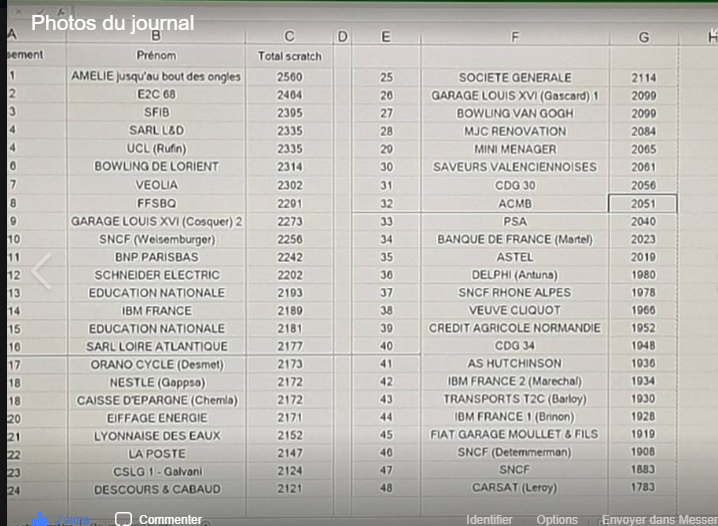Select column E header
This screenshot has width=718, height=526.
(x=386, y=37)
